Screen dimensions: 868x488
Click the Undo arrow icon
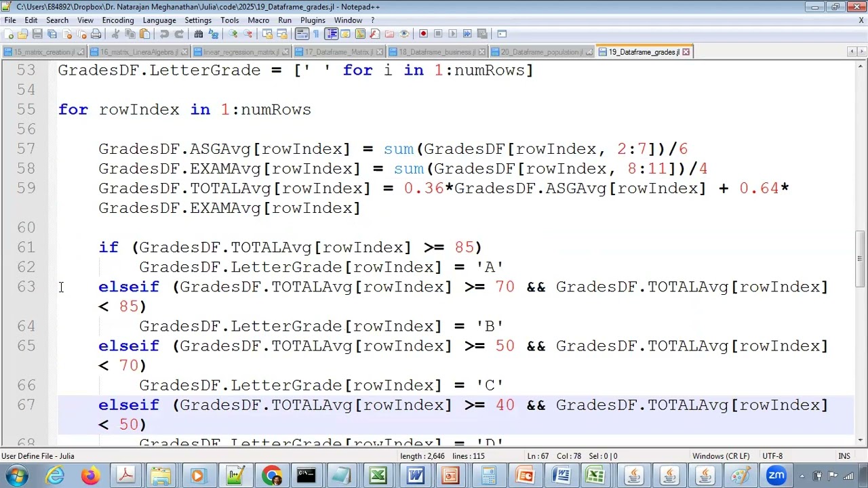coord(164,34)
